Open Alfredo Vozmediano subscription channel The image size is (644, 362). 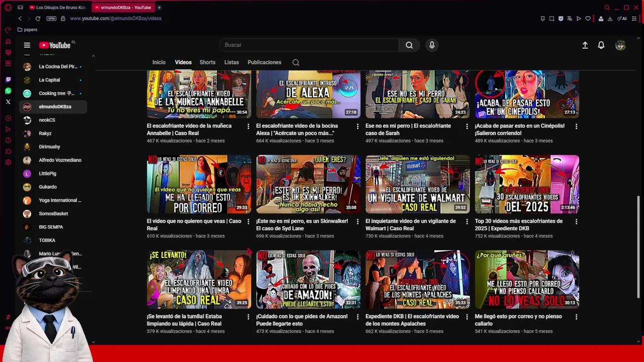coord(53,160)
